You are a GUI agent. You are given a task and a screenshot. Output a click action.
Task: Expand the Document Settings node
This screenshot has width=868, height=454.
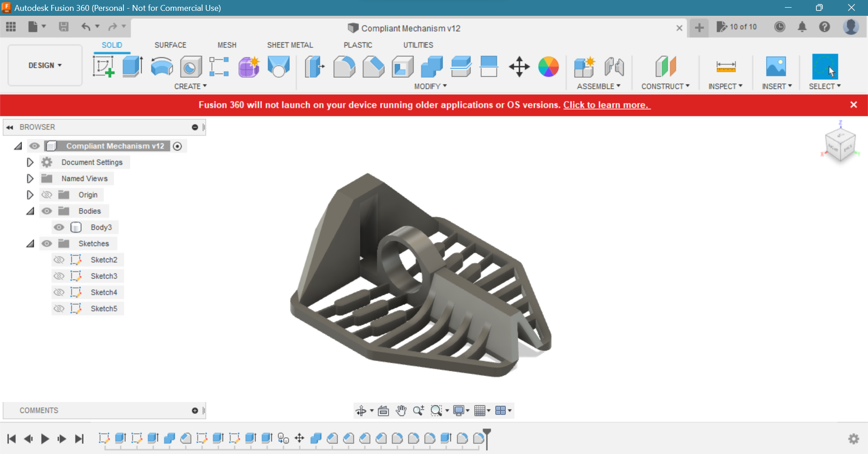pos(30,162)
